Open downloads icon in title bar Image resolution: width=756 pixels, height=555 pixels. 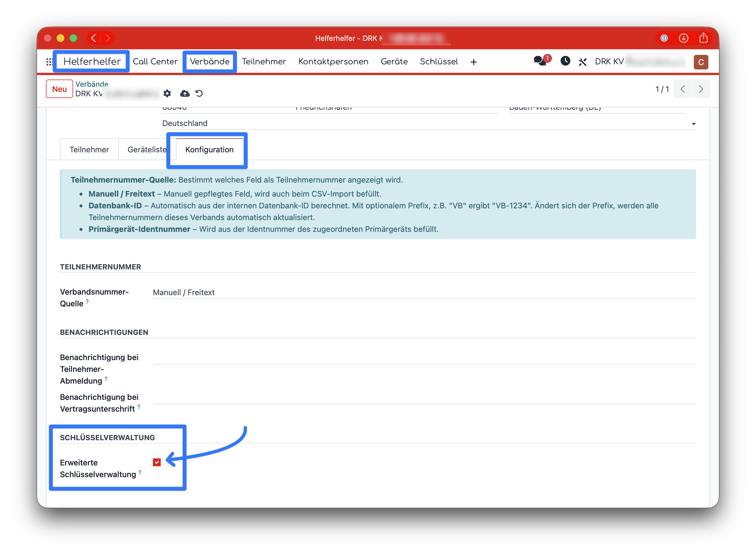[683, 38]
